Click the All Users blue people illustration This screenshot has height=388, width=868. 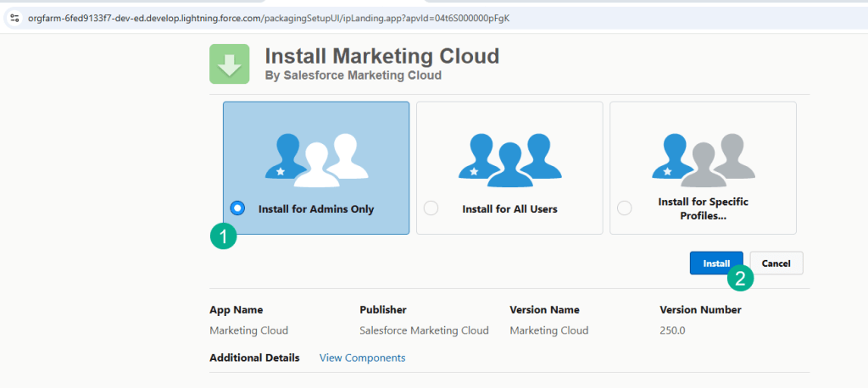click(x=509, y=158)
